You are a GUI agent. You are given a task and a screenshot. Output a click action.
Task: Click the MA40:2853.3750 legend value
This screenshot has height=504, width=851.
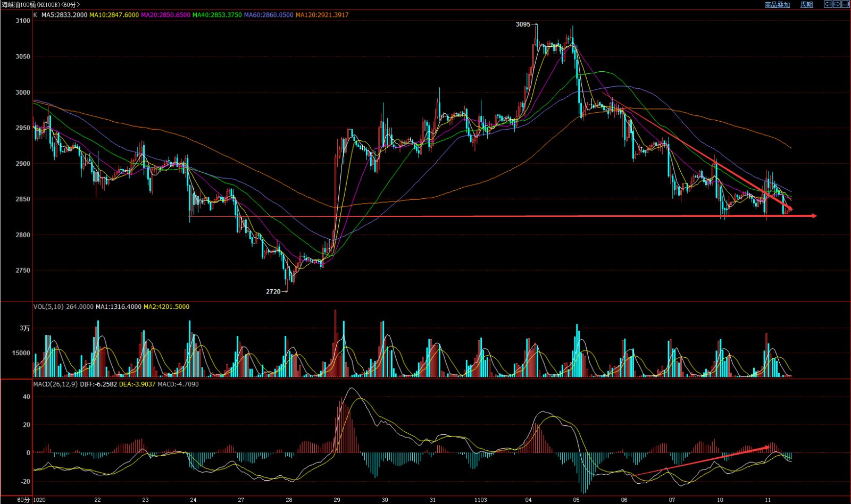217,15
